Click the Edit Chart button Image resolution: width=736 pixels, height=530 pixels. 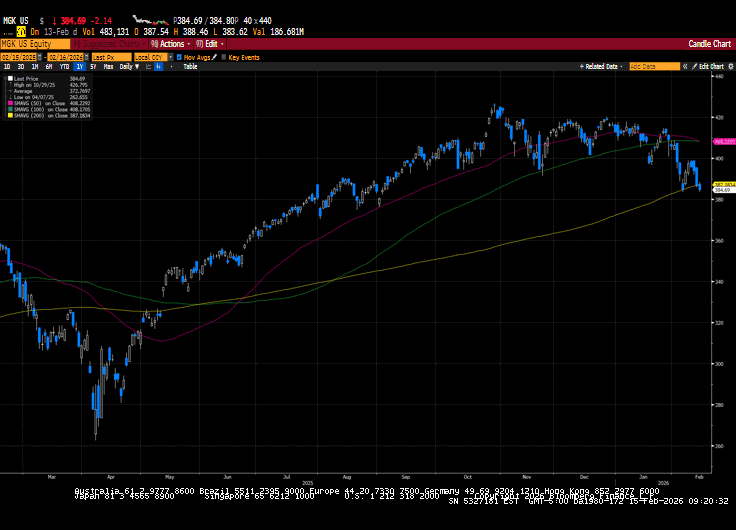coord(708,66)
